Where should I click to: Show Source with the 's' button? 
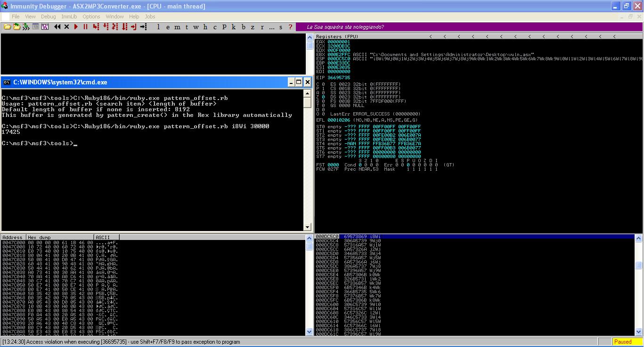pyautogui.click(x=281, y=27)
